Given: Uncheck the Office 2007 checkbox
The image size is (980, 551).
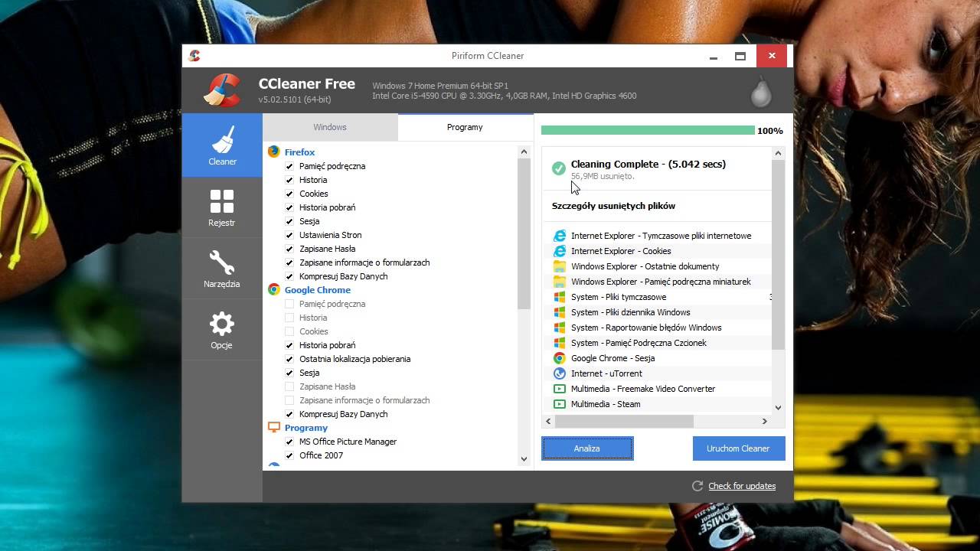Looking at the screenshot, I should [289, 455].
